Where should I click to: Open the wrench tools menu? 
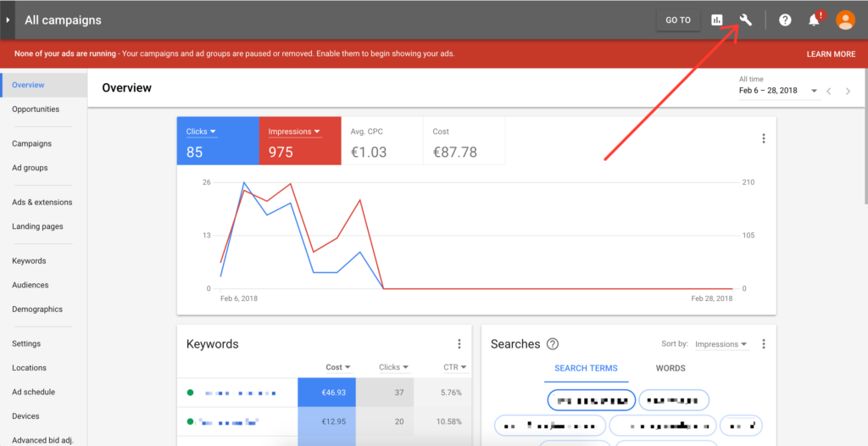pos(746,20)
